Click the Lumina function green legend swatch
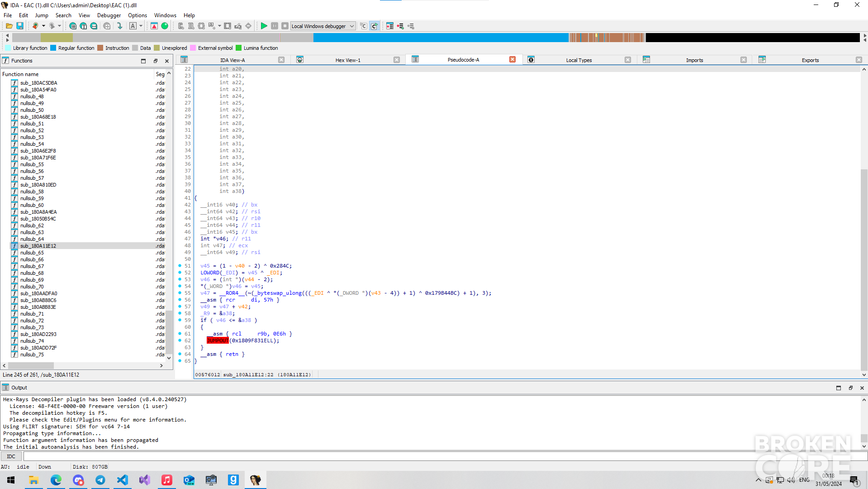The width and height of the screenshot is (868, 489). click(x=239, y=48)
